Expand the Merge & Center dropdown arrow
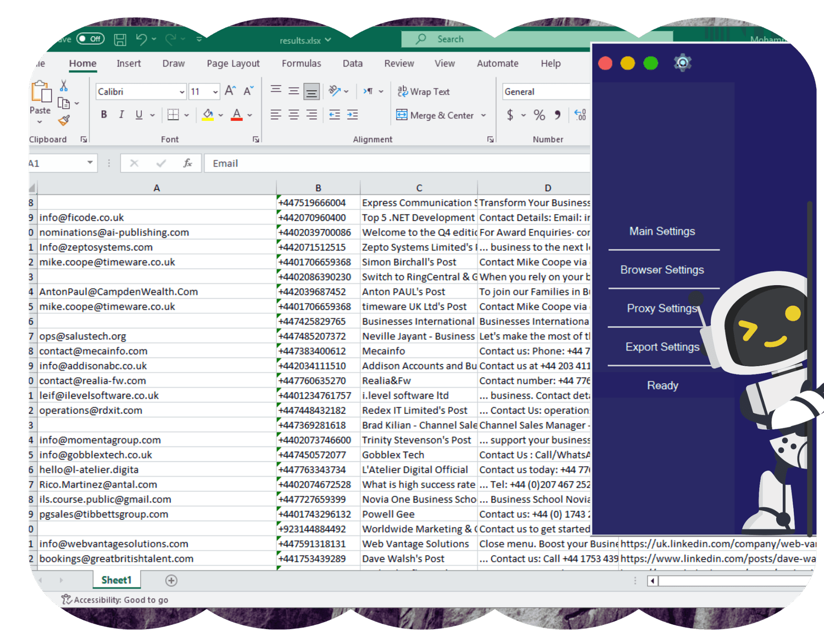This screenshot has width=824, height=644. click(483, 115)
